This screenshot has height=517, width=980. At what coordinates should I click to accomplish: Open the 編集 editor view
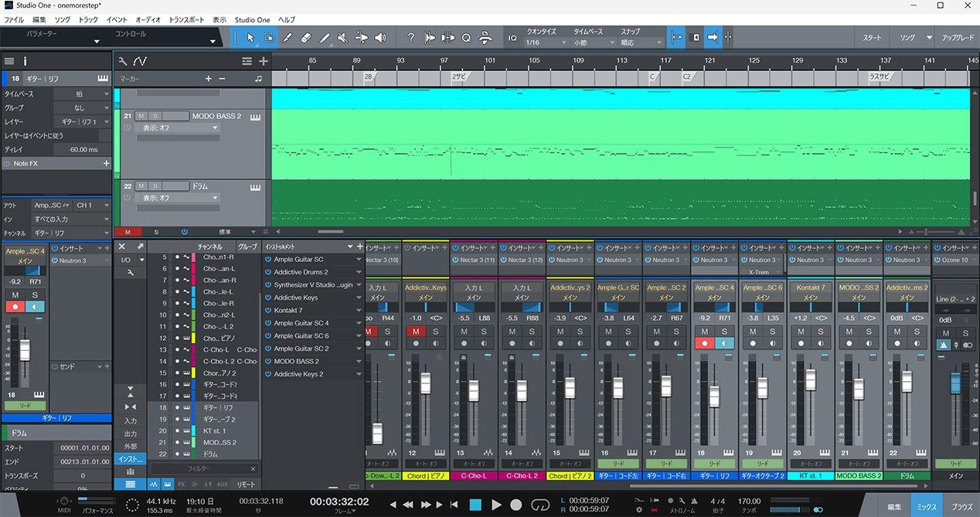tap(894, 506)
